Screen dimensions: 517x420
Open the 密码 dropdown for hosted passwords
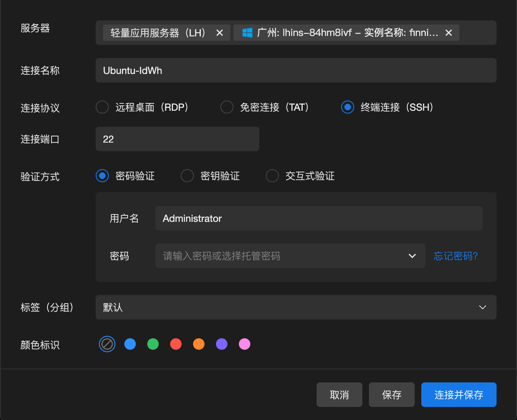tap(290, 256)
